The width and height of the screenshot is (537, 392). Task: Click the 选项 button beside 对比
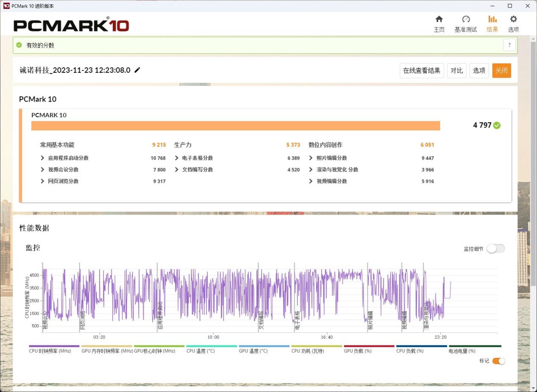coord(479,71)
